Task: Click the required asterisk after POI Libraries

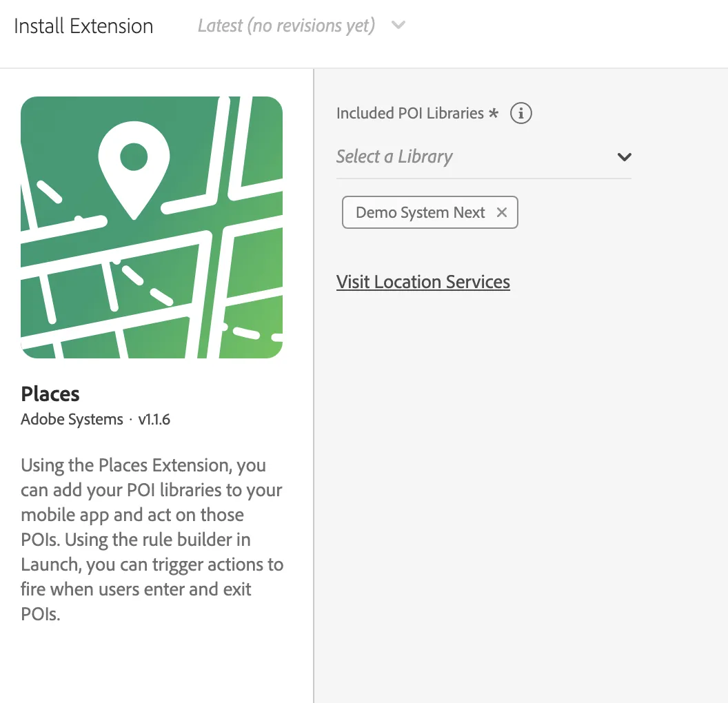Action: [494, 113]
